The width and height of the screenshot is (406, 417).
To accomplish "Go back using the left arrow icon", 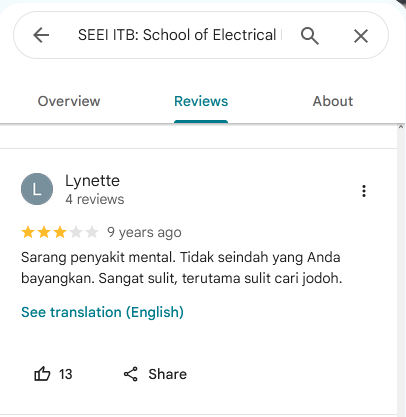I will coord(41,35).
